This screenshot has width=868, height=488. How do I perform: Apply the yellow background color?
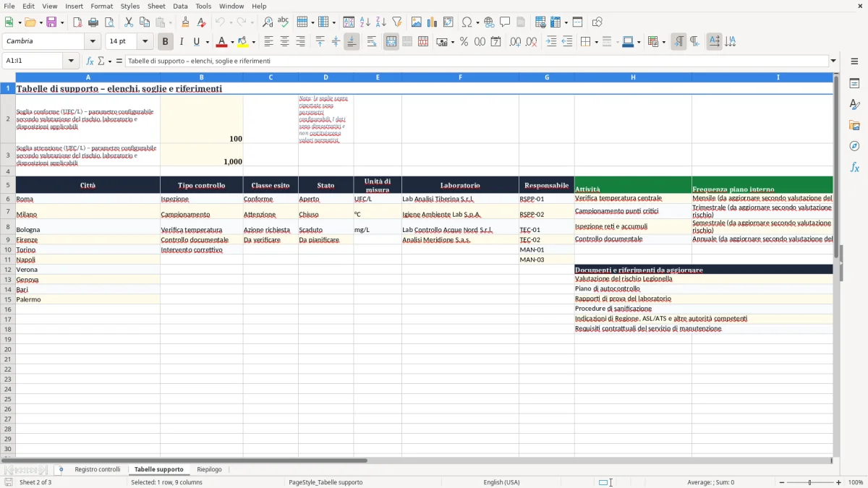point(243,42)
